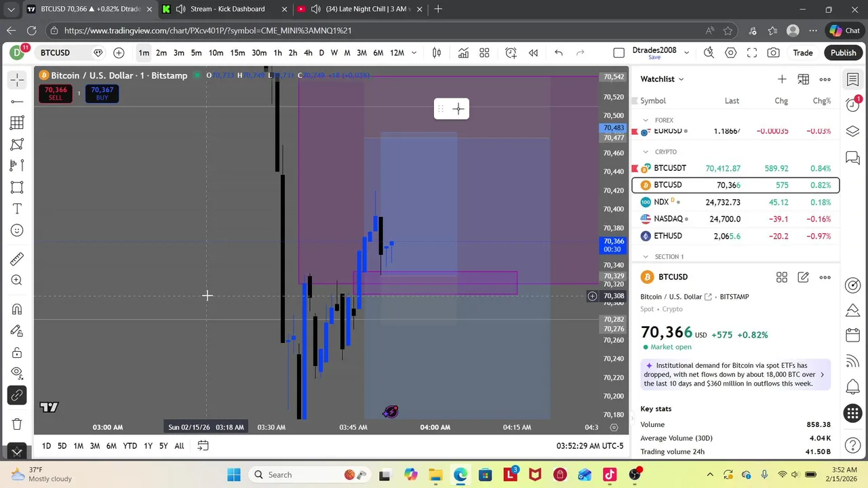Select the Text annotation tool
Screen dimensions: 868x488
(x=17, y=209)
